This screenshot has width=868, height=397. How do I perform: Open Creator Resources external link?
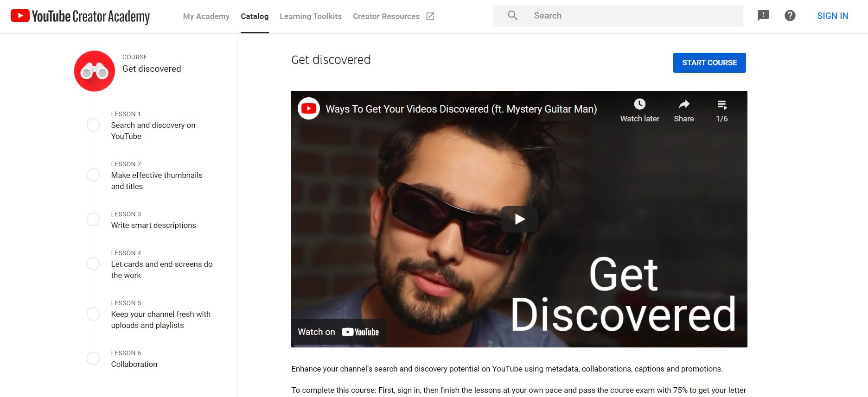tap(386, 16)
